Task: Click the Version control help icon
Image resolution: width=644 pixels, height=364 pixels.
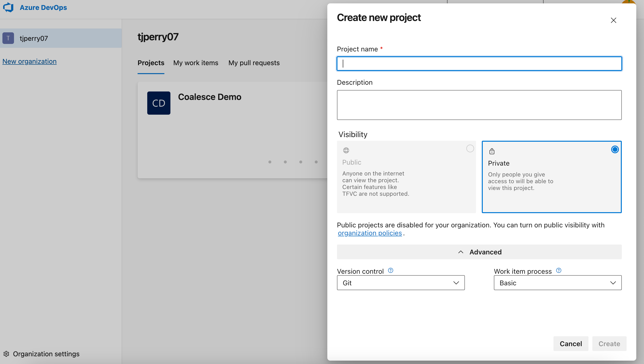Action: (x=390, y=270)
